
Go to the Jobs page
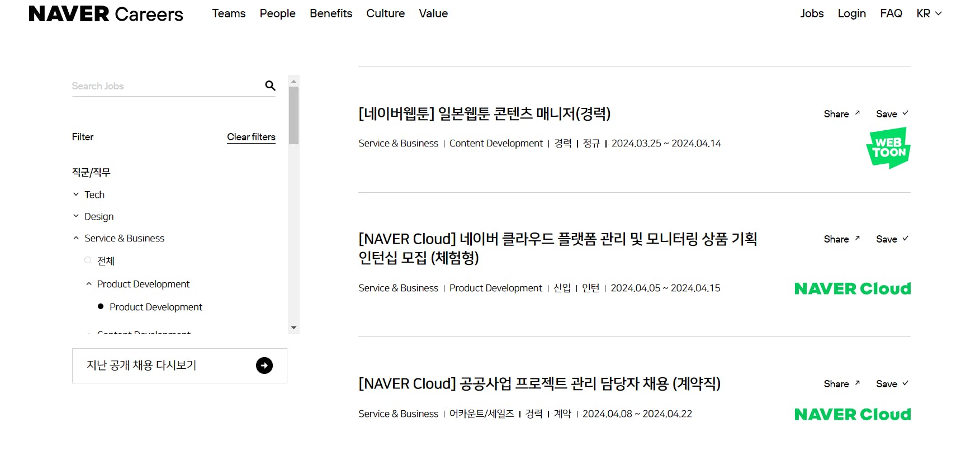coord(812,13)
